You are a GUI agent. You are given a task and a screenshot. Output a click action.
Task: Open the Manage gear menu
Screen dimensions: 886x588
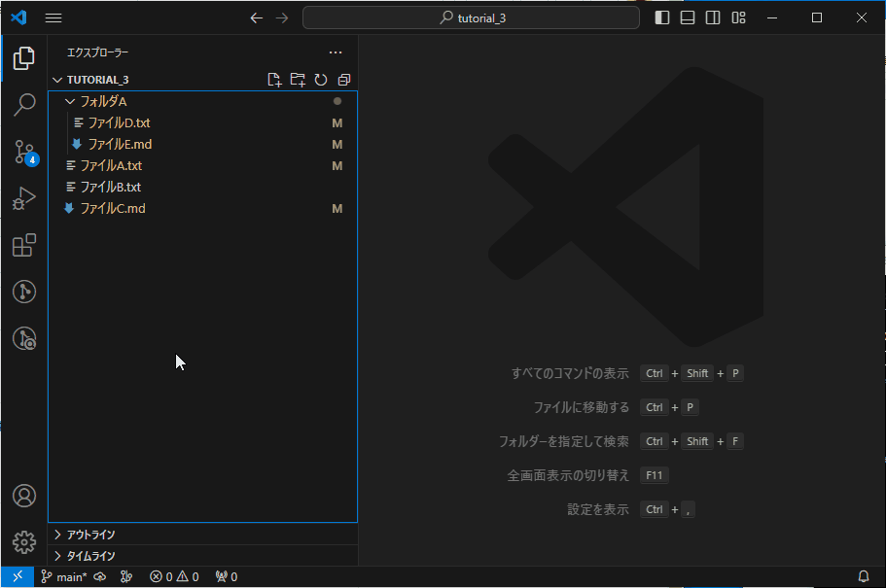[x=23, y=542]
